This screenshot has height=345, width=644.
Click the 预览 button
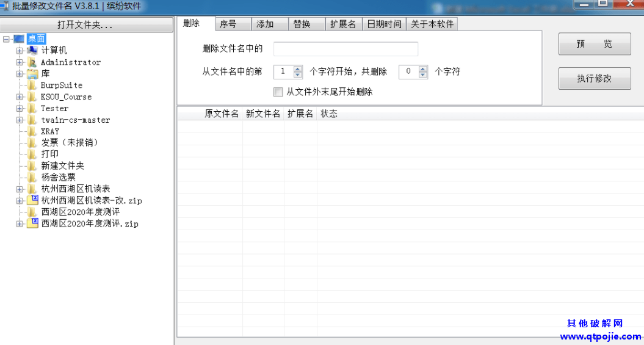click(x=595, y=44)
